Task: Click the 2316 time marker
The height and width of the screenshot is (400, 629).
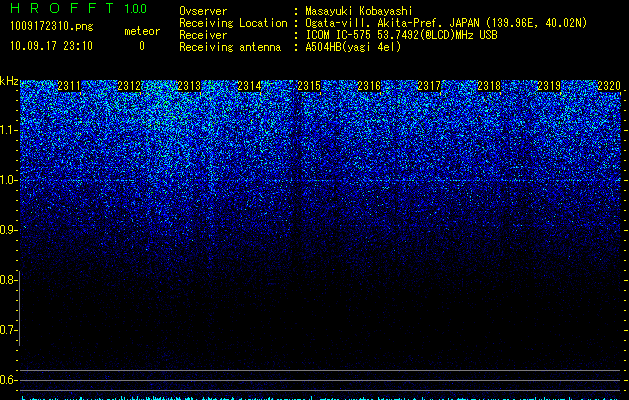Action: (369, 86)
